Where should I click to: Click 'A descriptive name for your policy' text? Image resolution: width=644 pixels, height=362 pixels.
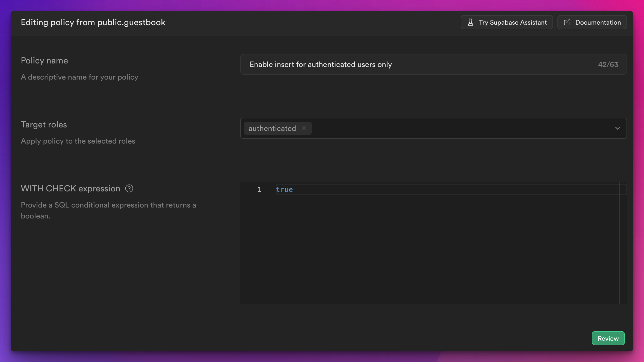[79, 77]
